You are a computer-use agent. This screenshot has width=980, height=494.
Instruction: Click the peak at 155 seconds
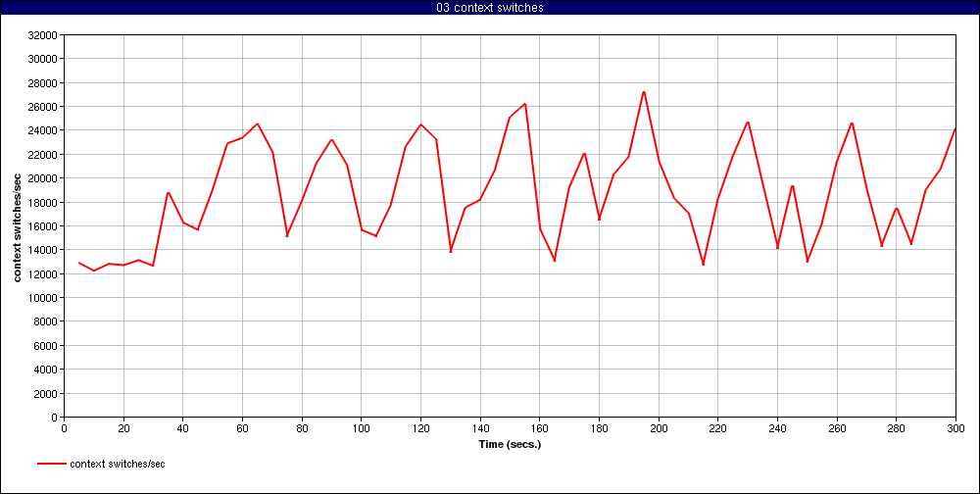point(525,104)
